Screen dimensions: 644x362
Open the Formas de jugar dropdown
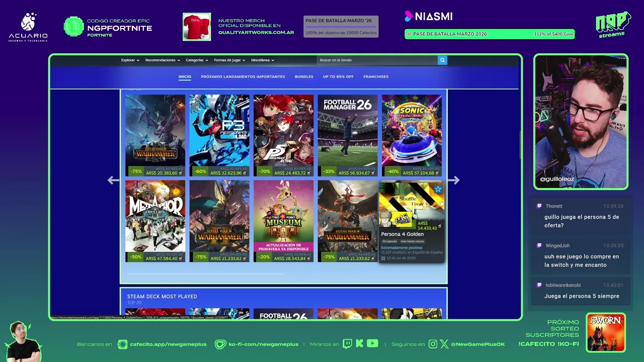pos(229,60)
